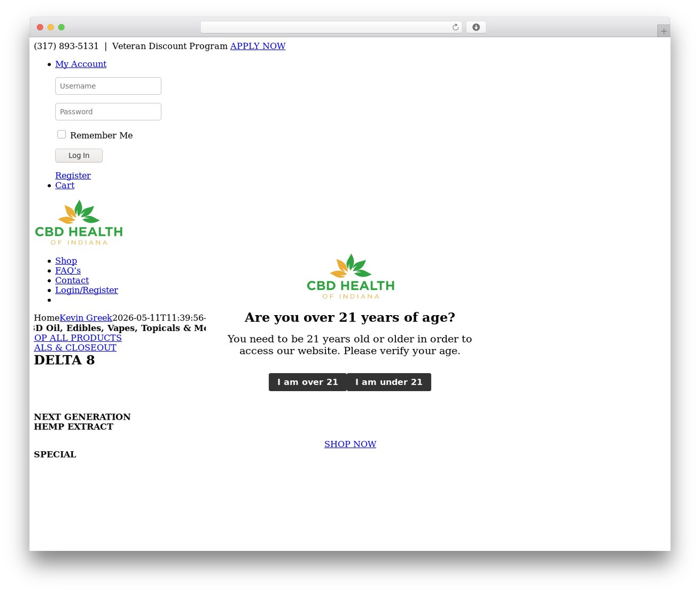Click the red close window dot
This screenshot has height=593, width=700.
[40, 27]
